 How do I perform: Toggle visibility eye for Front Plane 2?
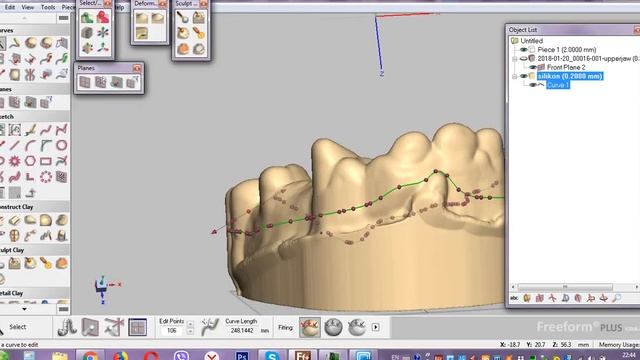[533, 67]
